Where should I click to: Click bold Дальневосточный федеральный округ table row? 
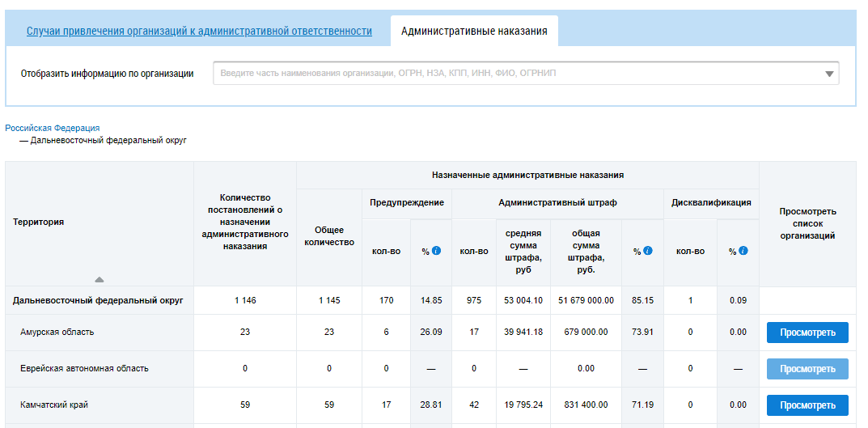(98, 300)
